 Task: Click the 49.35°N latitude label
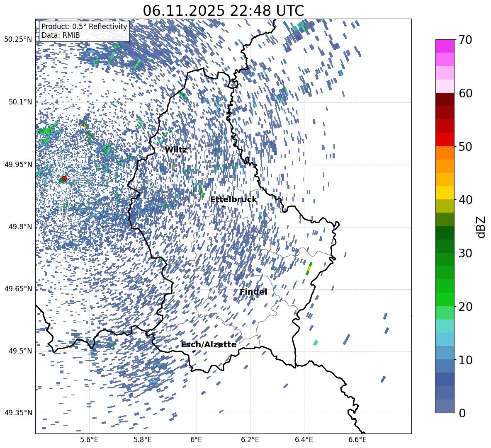tap(18, 413)
